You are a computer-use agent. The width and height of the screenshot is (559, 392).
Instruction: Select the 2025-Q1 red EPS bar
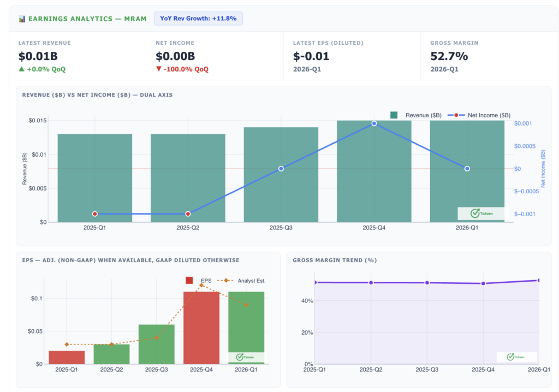tap(67, 358)
